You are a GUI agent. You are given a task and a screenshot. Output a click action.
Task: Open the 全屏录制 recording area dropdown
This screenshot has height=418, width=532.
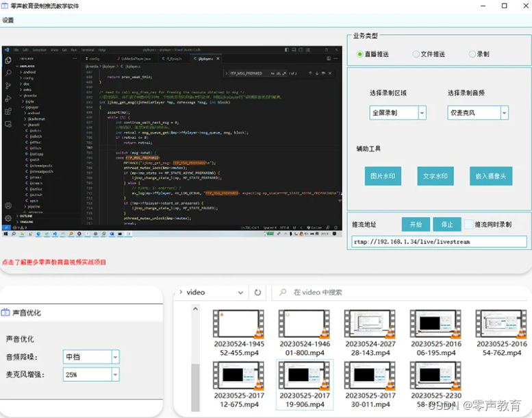[x=422, y=113]
